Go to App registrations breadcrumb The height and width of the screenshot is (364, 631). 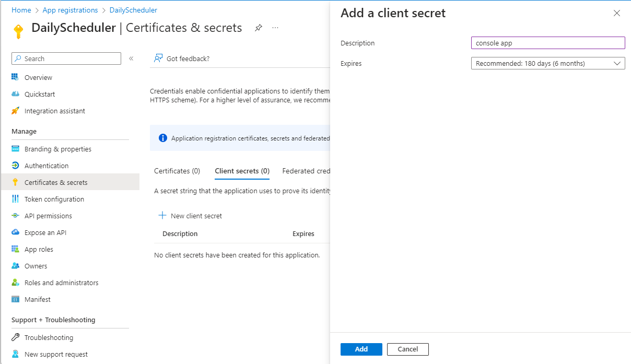pos(71,10)
